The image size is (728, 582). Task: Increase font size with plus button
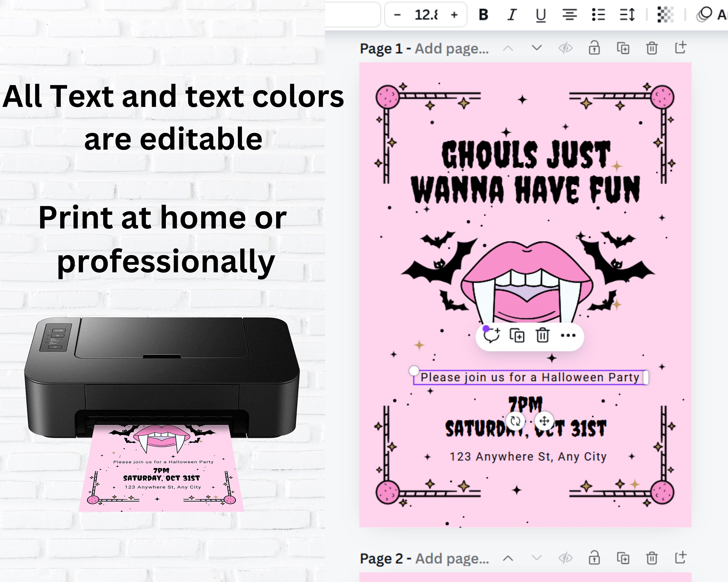pyautogui.click(x=455, y=15)
